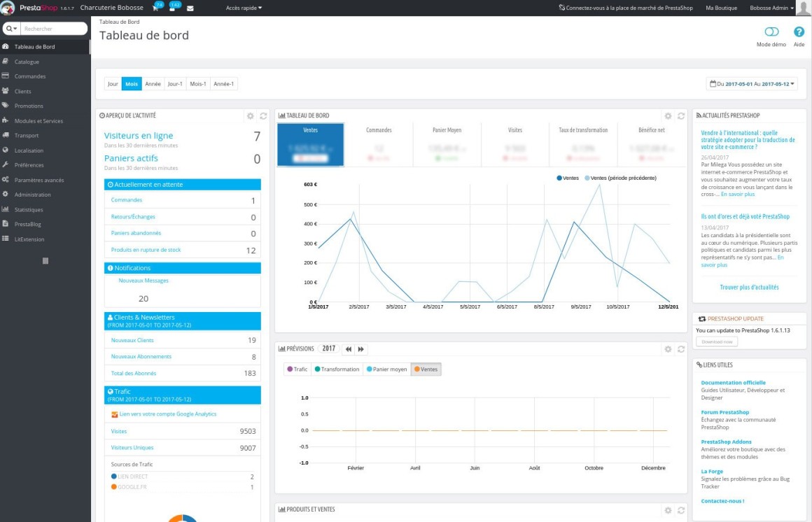Select the Mois-1 period button

[x=198, y=84]
